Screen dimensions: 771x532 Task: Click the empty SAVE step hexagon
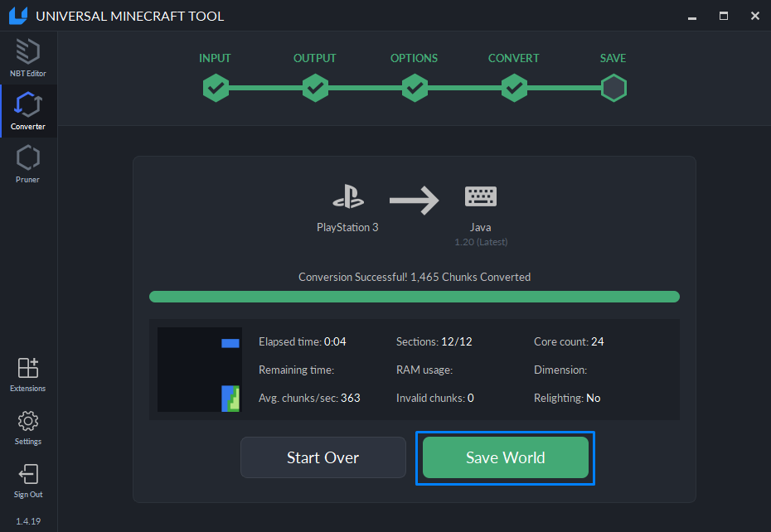(x=613, y=88)
